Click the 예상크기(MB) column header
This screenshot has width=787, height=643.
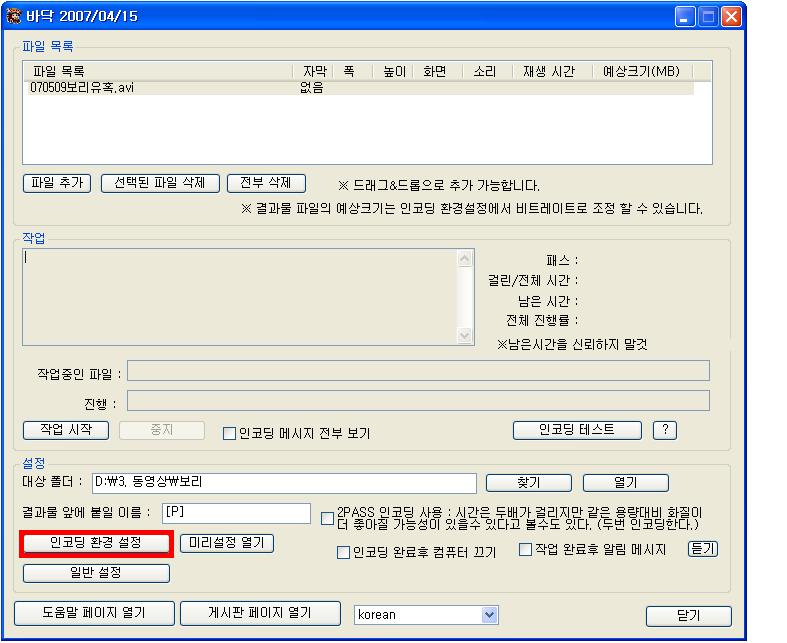642,71
